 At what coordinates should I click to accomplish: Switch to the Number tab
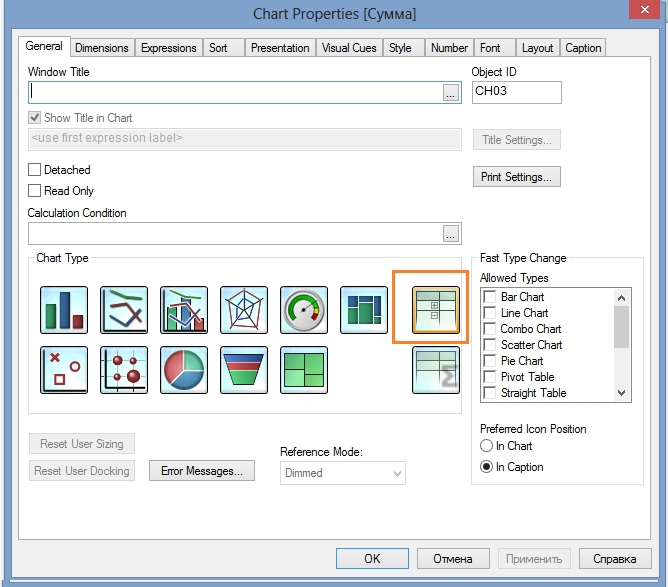pos(449,48)
